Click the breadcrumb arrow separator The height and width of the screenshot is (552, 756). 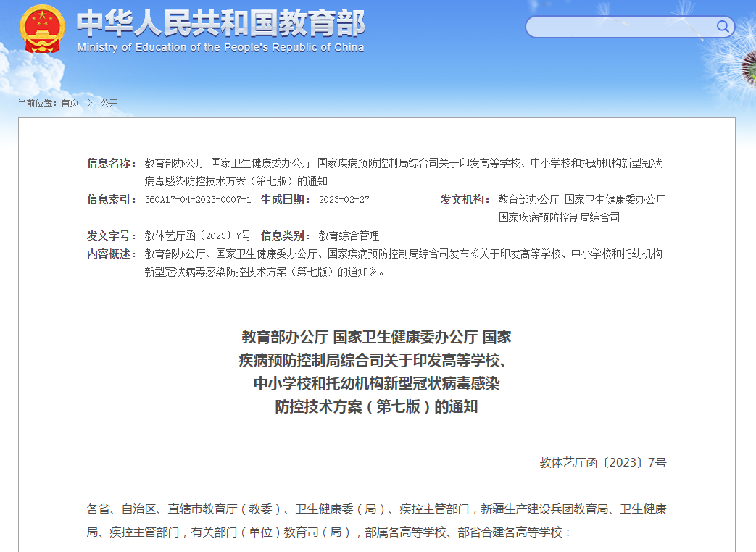[x=90, y=103]
